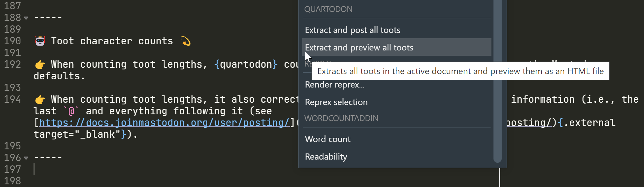644x187 pixels.
Task: Click the pointing finger emoji on line 194
Action: (x=40, y=99)
